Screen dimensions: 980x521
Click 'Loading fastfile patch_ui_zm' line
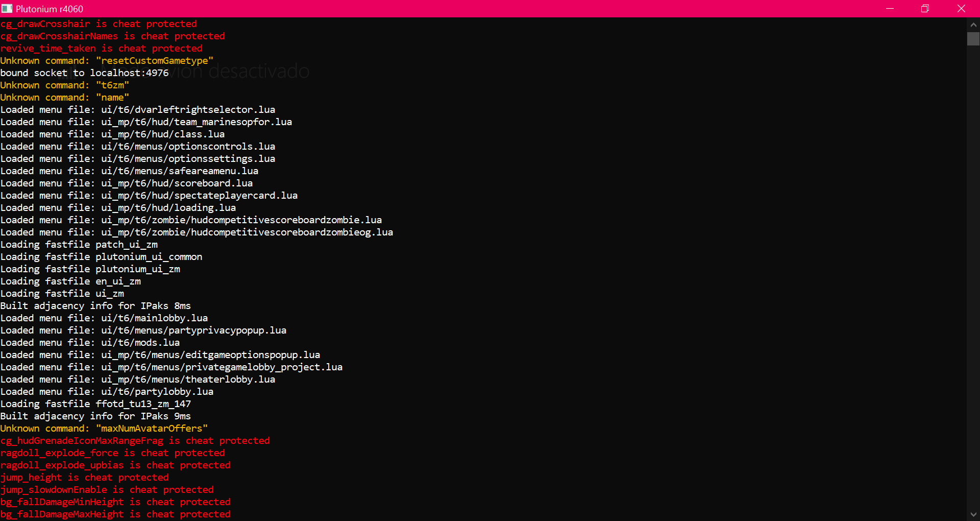point(79,245)
